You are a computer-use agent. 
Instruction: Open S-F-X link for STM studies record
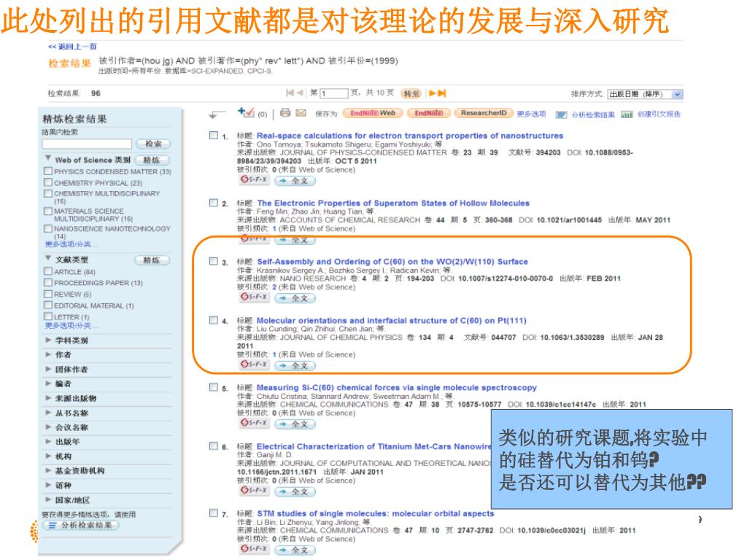tap(255, 549)
